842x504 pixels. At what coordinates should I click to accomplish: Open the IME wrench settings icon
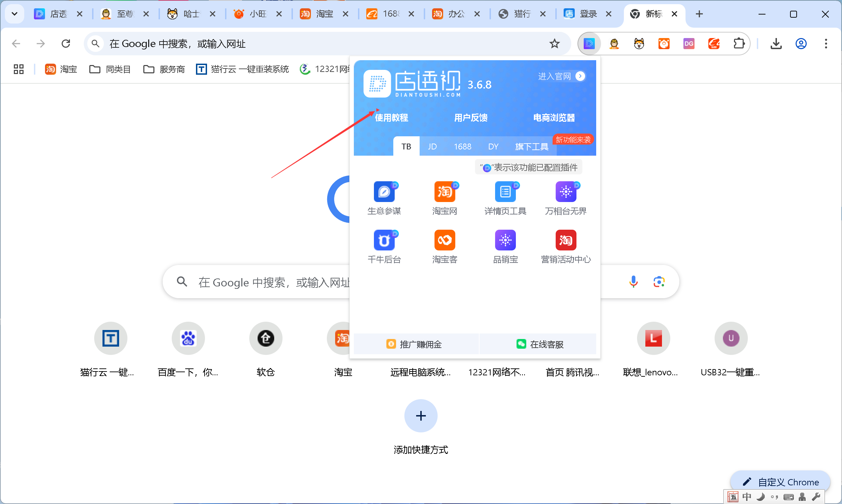click(816, 497)
